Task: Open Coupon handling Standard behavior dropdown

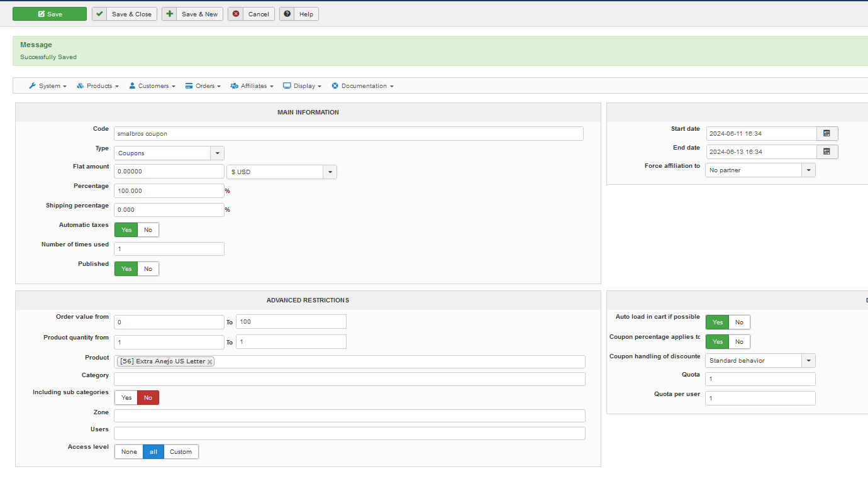Action: pos(760,360)
